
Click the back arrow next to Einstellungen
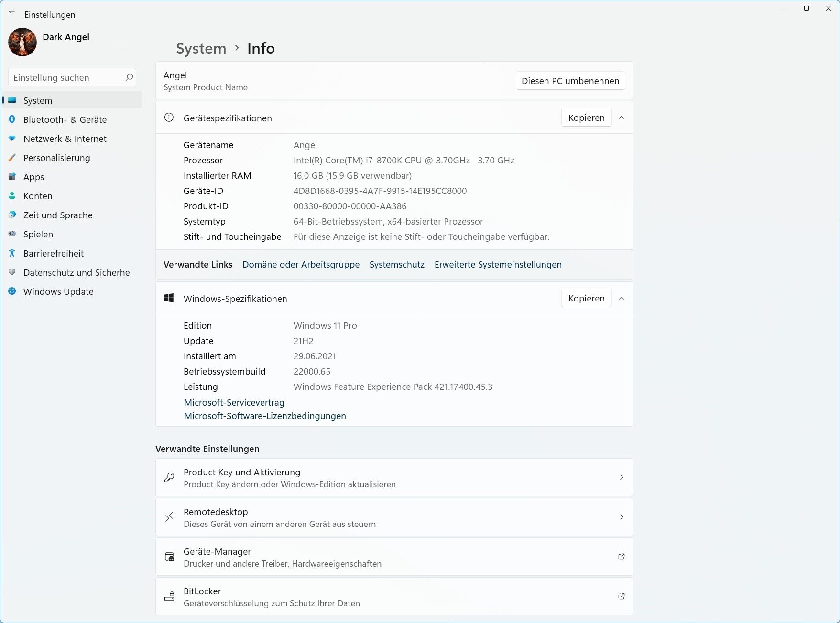pos(12,12)
